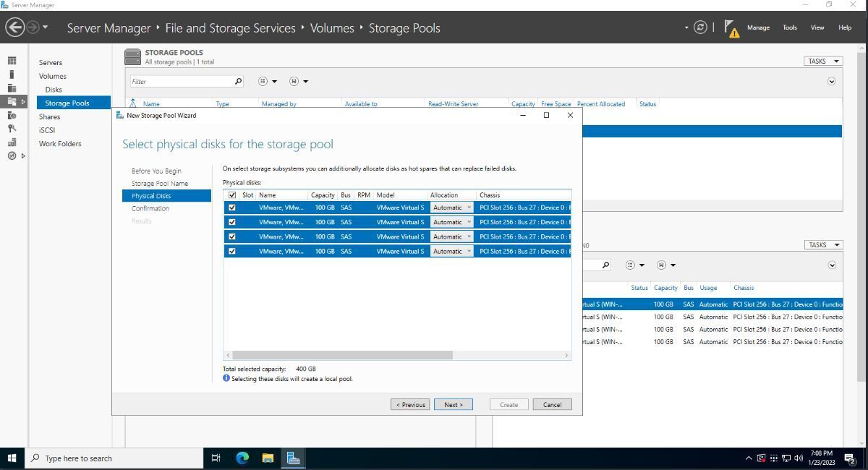Screen dimensions: 868x470
Task: Open Server Manager from the taskbar
Action: click(292, 458)
